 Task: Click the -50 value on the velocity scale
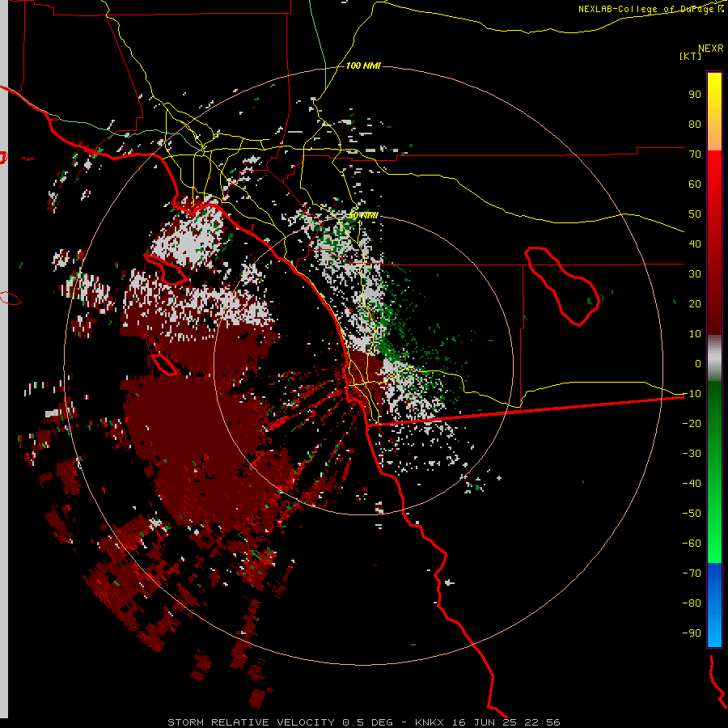click(692, 514)
